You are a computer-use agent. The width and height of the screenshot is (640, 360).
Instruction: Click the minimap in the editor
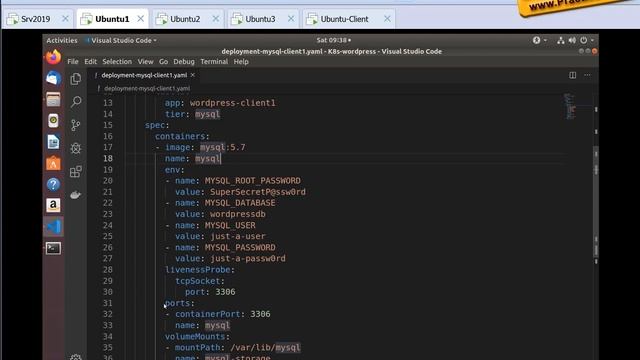[x=570, y=107]
